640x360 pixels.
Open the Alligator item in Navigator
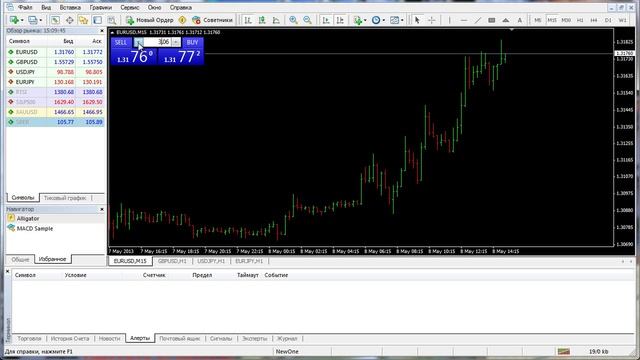(x=28, y=219)
